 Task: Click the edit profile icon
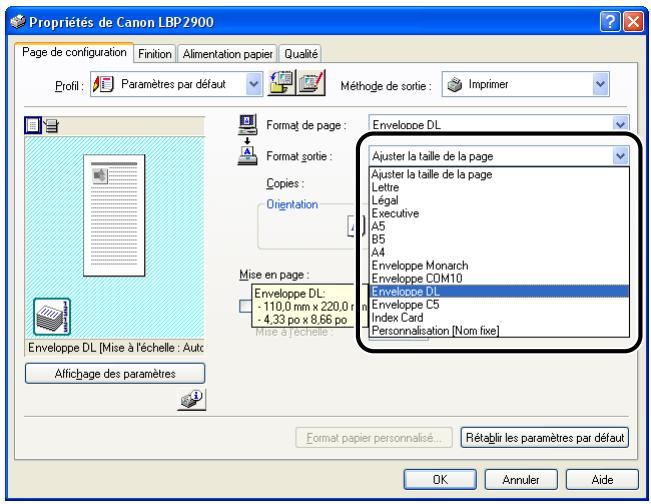[x=311, y=83]
